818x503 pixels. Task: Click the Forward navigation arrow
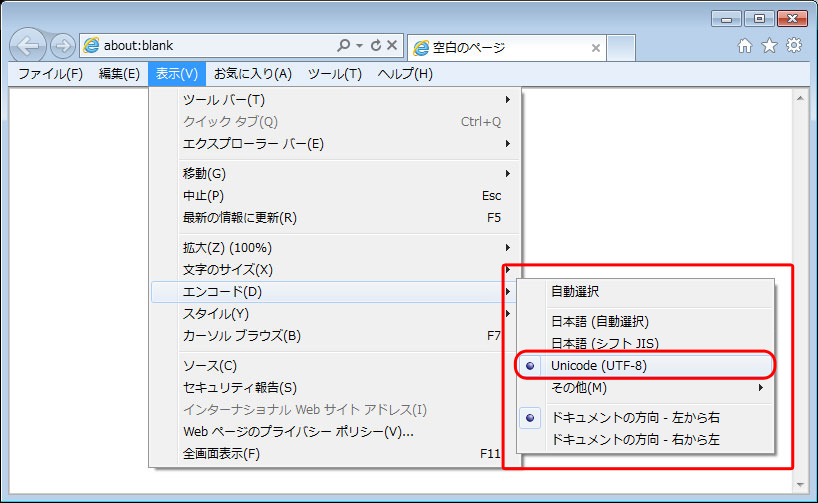[63, 46]
